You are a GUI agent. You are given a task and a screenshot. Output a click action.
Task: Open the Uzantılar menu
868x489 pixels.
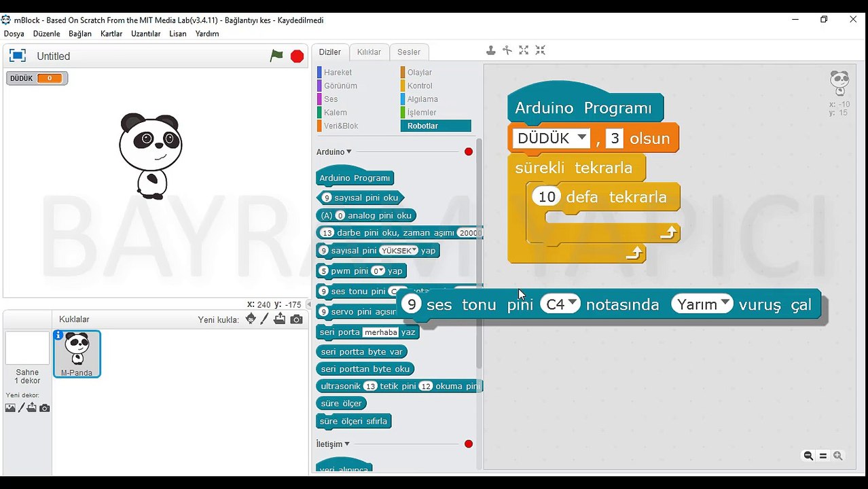click(146, 33)
